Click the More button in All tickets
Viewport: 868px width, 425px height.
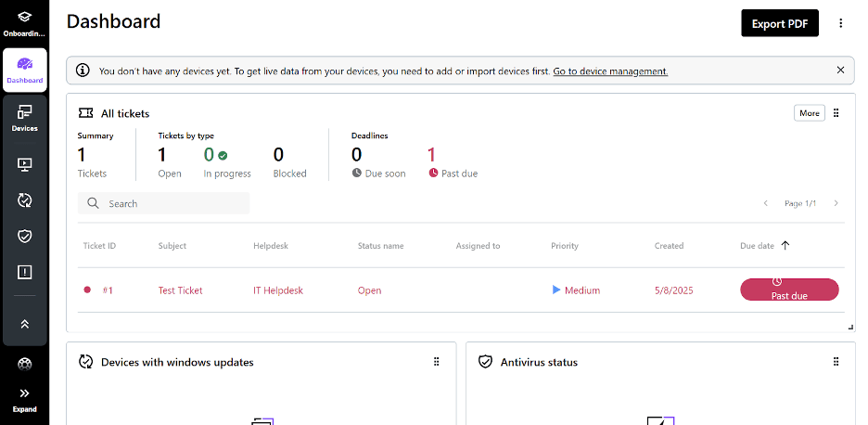[809, 113]
